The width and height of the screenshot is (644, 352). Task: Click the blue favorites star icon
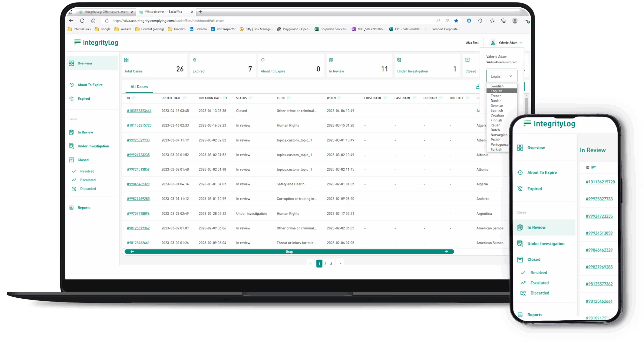(x=456, y=21)
